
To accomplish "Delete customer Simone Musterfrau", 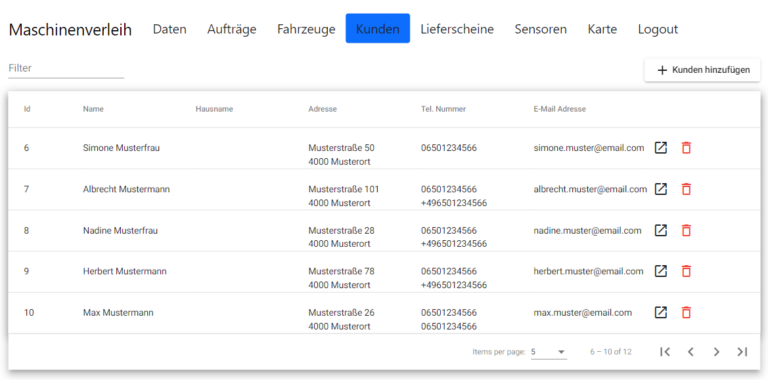I will coord(686,147).
